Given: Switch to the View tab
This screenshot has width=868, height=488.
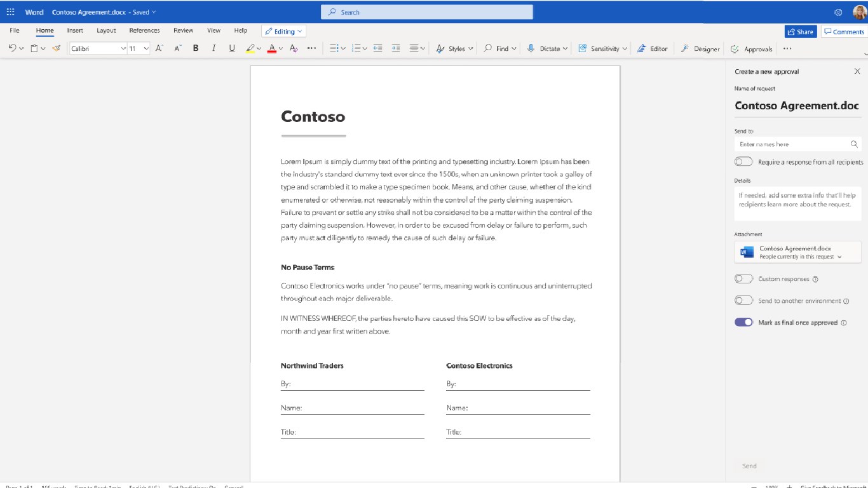Looking at the screenshot, I should click(214, 30).
